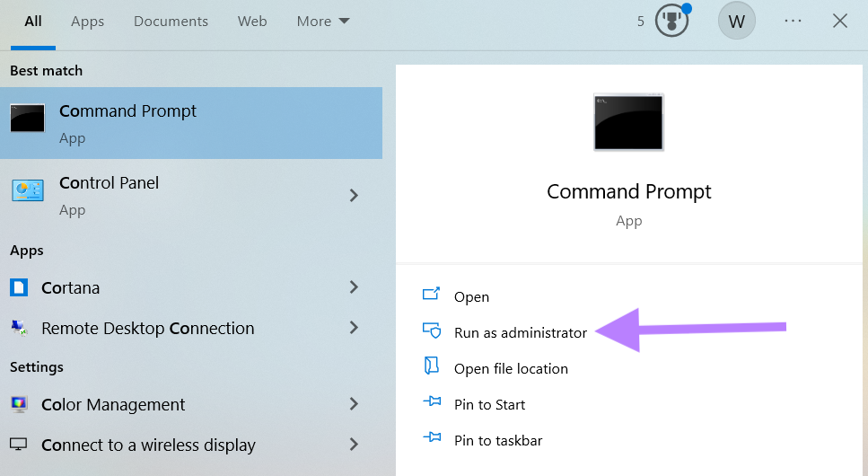Choose Open file location

511,368
